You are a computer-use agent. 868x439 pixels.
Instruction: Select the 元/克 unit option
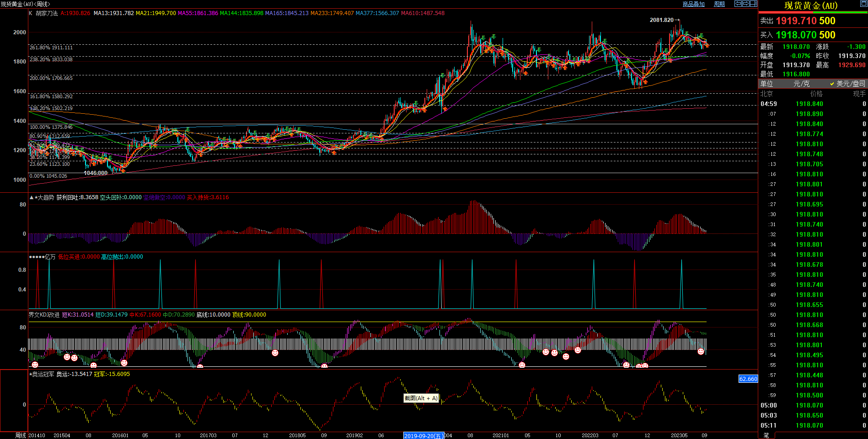point(801,84)
